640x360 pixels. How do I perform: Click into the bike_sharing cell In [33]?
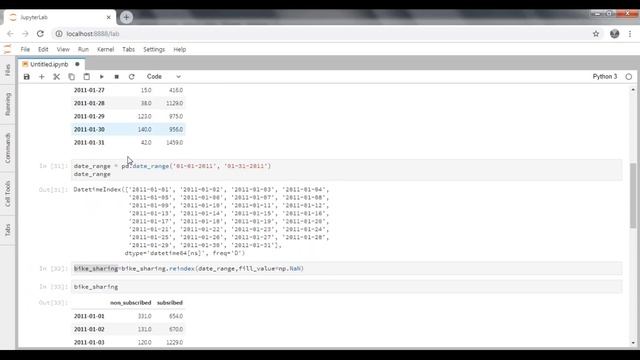[347, 287]
